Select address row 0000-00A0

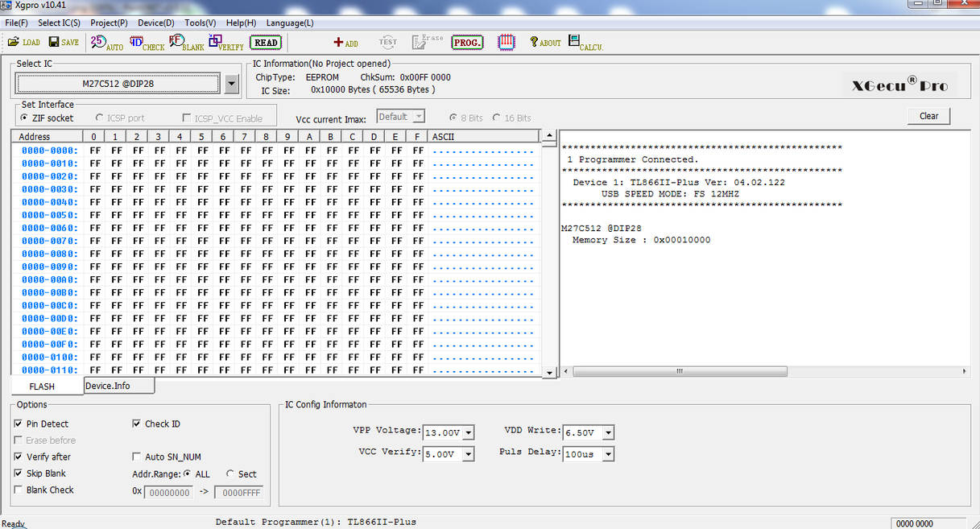pyautogui.click(x=49, y=279)
